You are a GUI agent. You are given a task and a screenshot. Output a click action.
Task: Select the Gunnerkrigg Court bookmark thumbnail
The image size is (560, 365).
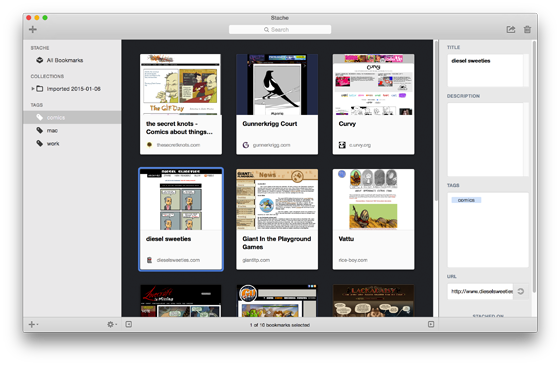pos(277,84)
